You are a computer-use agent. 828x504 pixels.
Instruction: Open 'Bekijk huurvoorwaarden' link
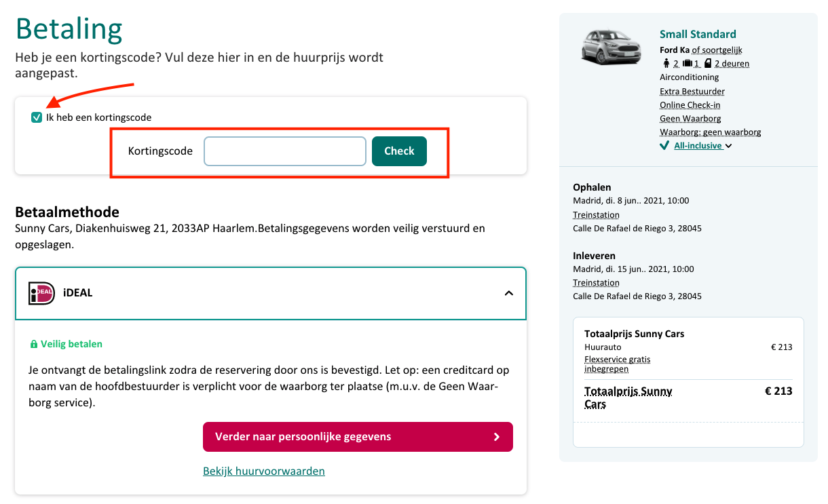click(x=264, y=471)
